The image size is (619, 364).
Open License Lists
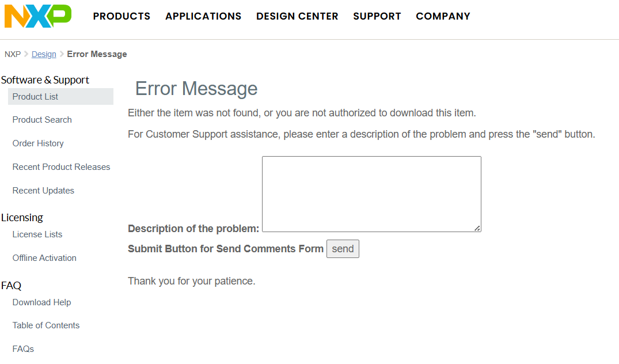[37, 234]
